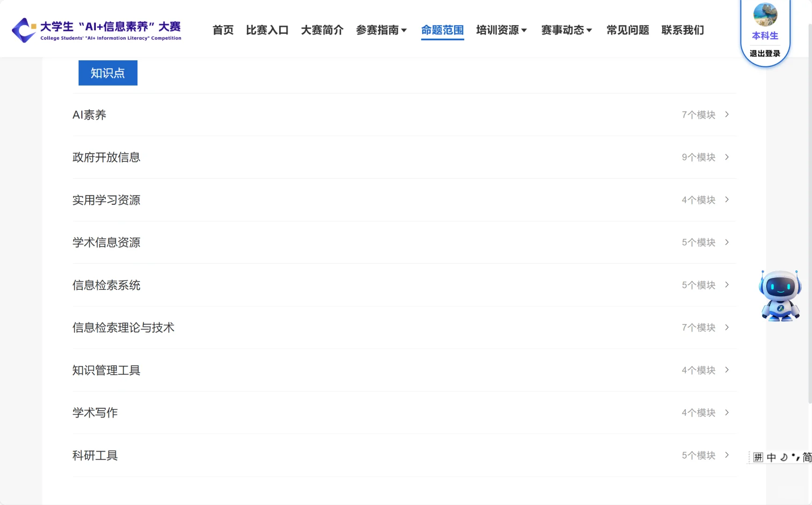Screen dimensions: 812x505
Task: Click the 拼 pinyin indicator in the IME bar
Action: pyautogui.click(x=758, y=457)
